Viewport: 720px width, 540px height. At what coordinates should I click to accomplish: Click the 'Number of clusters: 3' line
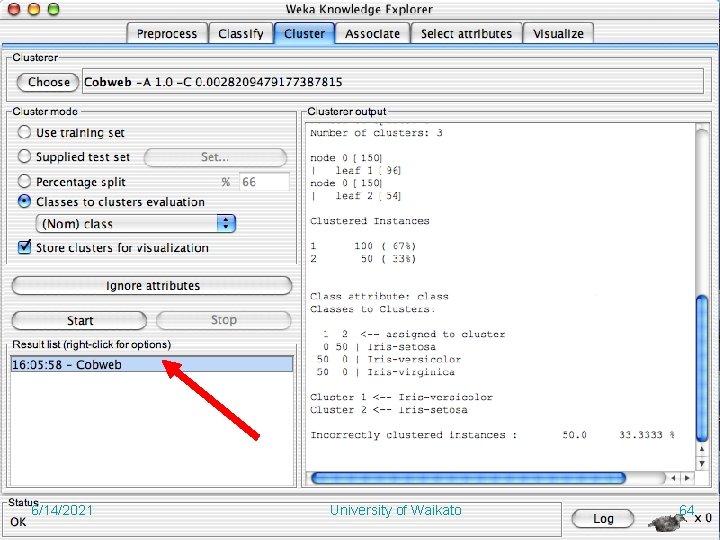[376, 133]
